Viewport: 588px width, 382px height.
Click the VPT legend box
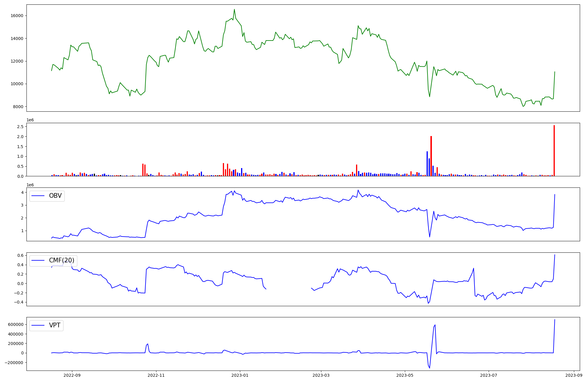coord(46,325)
